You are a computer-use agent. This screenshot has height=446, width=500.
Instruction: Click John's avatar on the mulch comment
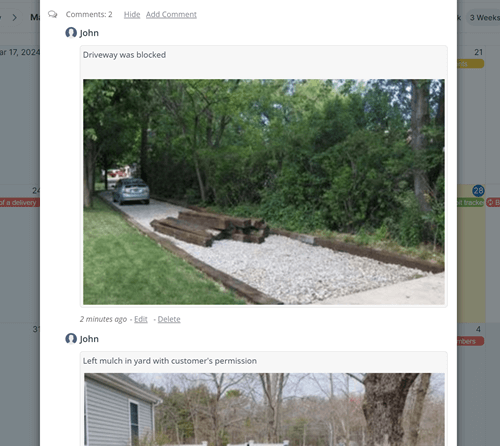(71, 339)
